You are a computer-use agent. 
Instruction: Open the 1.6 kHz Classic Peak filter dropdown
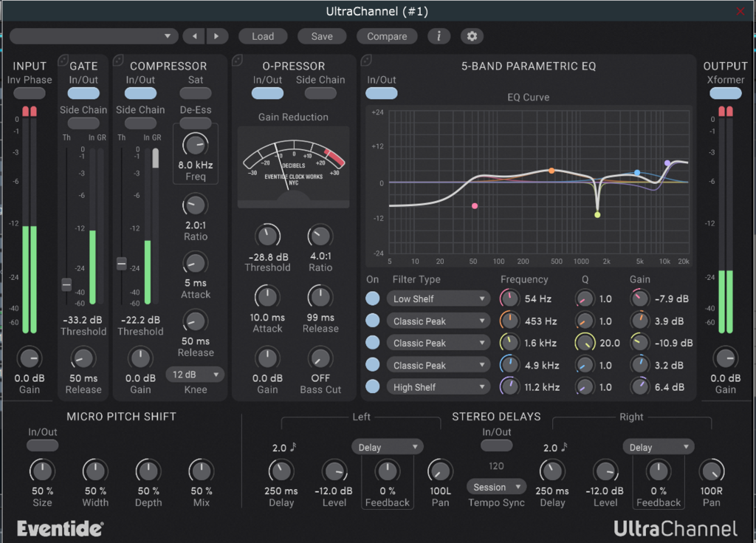point(439,343)
